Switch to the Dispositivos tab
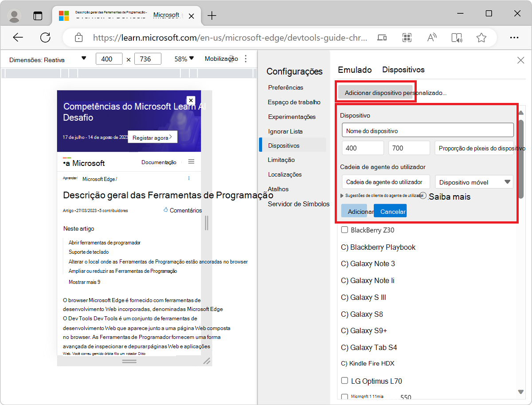532x405 pixels. [x=403, y=70]
